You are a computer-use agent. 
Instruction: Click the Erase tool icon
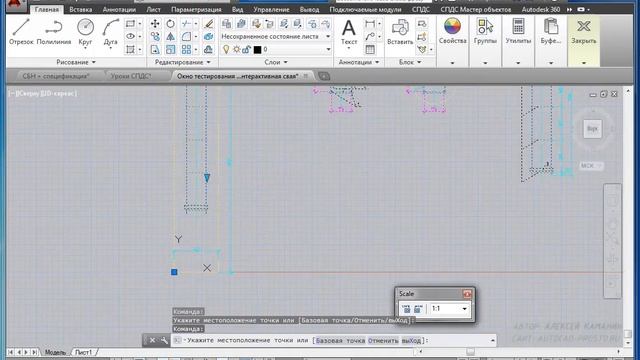click(x=209, y=24)
